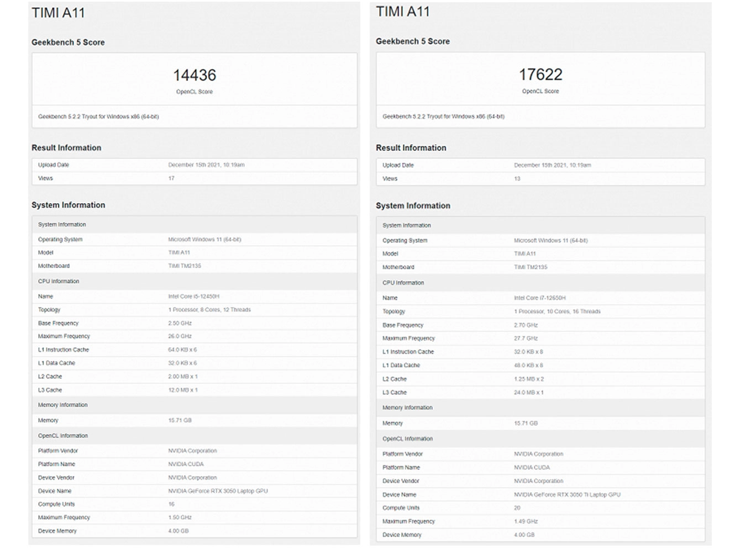Click the left panel TIMI TM2135 motherboard value

(x=185, y=266)
